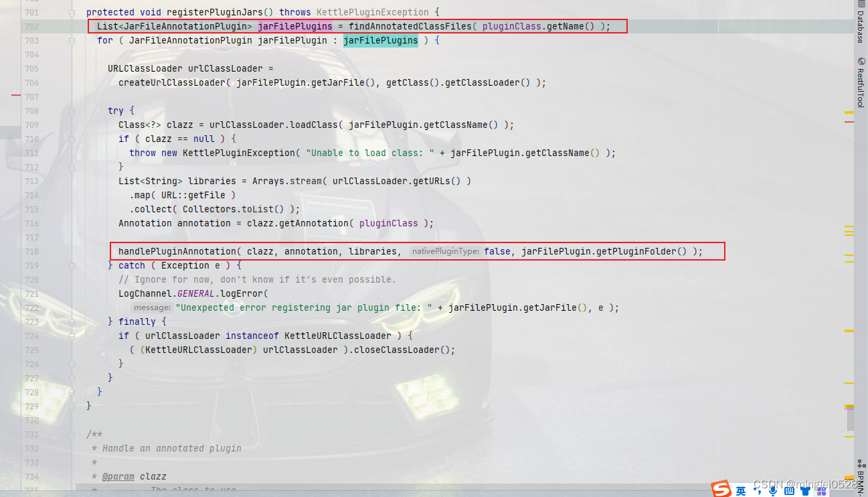
Task: Open the virtual keyboard icon
Action: (x=790, y=490)
